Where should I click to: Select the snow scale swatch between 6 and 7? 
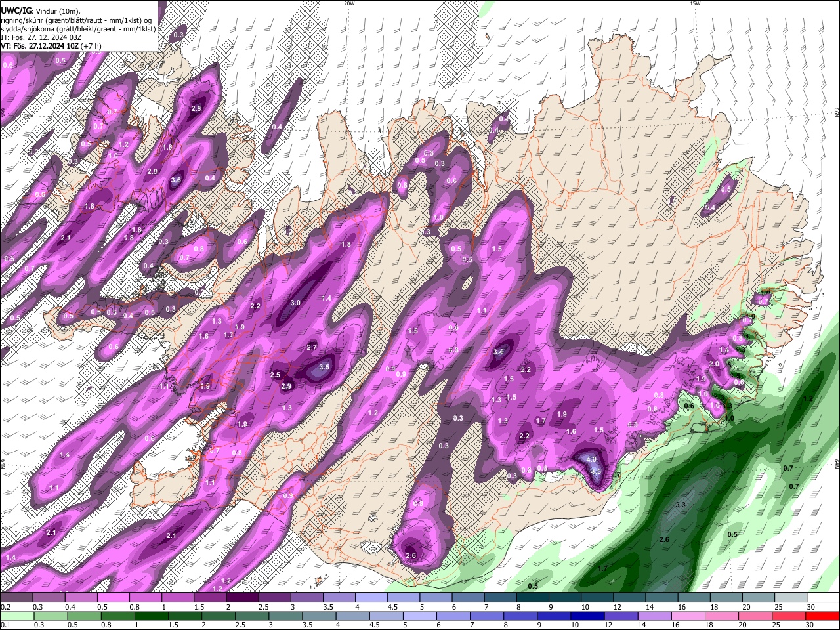pyautogui.click(x=468, y=598)
